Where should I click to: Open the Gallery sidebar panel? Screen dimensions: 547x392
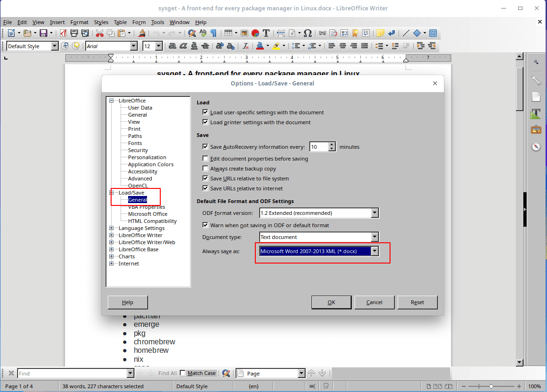coord(536,129)
